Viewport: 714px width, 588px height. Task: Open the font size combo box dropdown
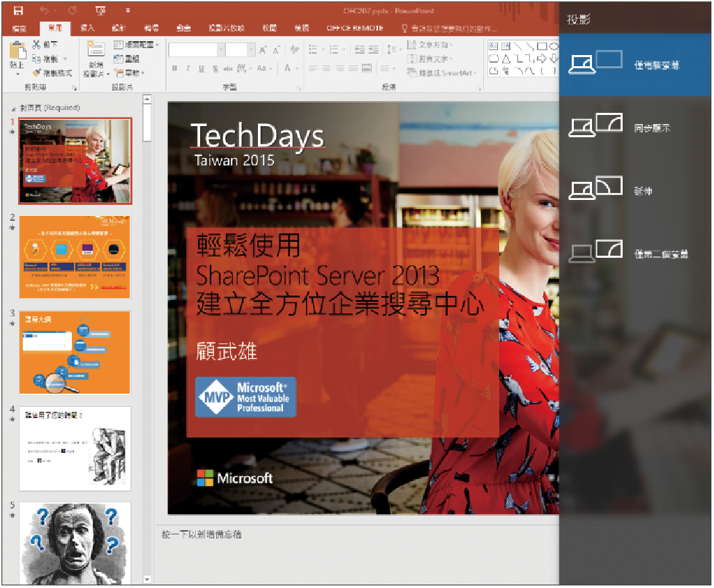(251, 49)
